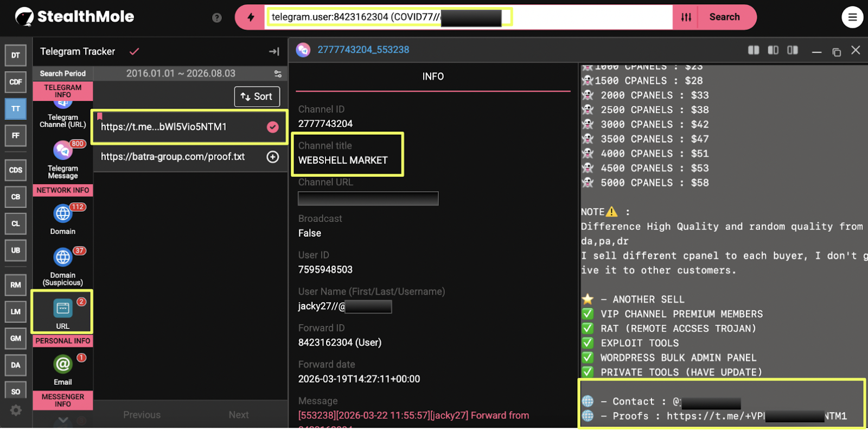Open the UB module in left sidebar

pyautogui.click(x=16, y=250)
